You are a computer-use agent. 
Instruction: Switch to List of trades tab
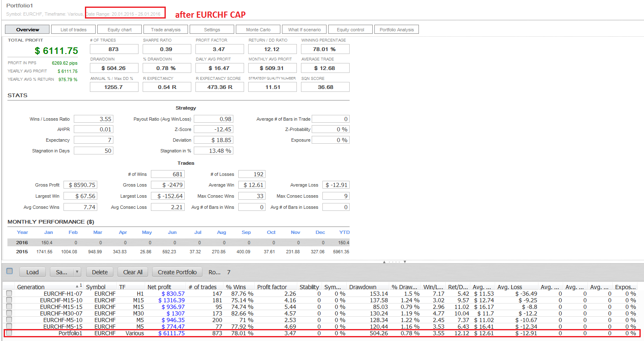(73, 29)
